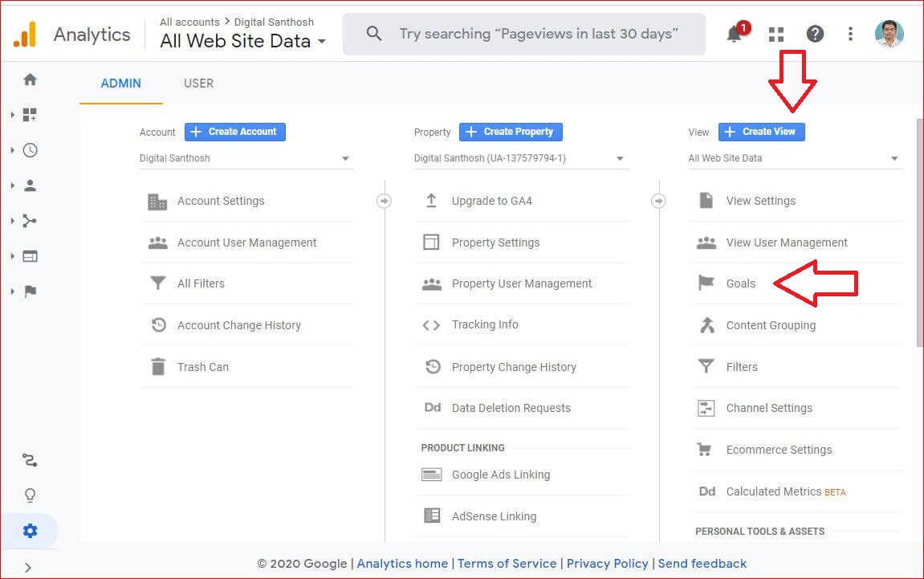
Task: Open the property UA-137579794-1 dropdown
Action: pos(520,159)
